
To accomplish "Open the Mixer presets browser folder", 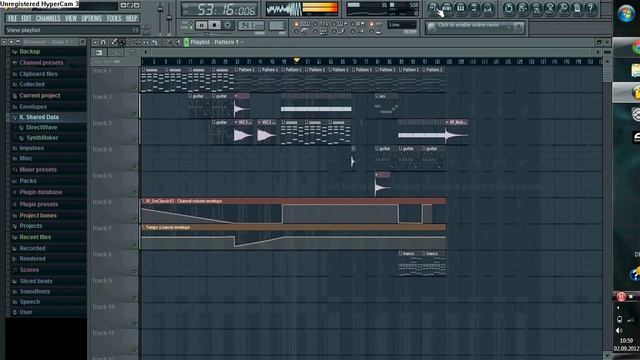I will click(38, 169).
